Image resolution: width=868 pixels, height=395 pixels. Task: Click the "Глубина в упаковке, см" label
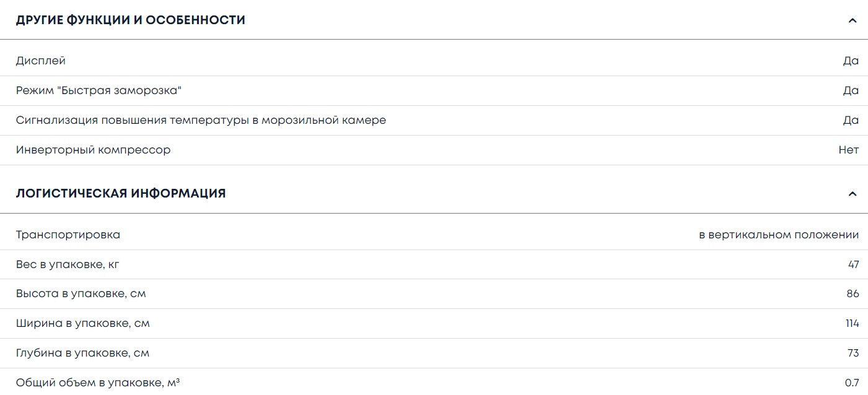[x=83, y=353]
